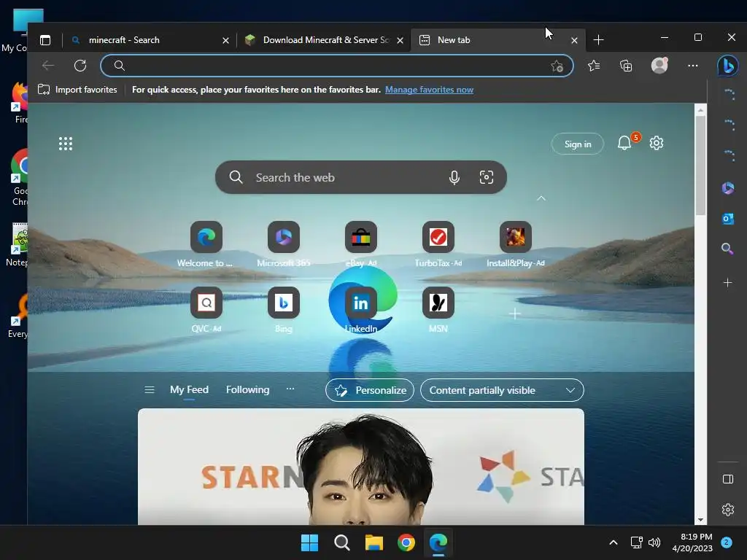Start voice search microphone icon

(x=454, y=178)
